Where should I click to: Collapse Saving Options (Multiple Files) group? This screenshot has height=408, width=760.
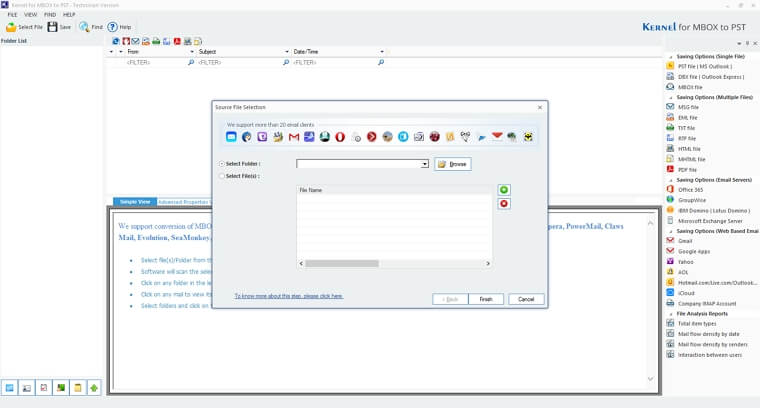coord(671,97)
